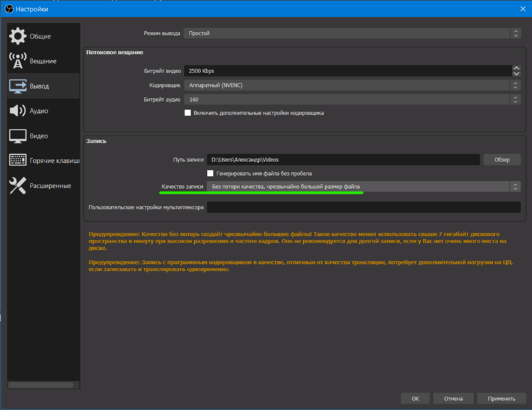Enable additional encoder settings checkbox
Image resolution: width=532 pixels, height=410 pixels.
(188, 113)
